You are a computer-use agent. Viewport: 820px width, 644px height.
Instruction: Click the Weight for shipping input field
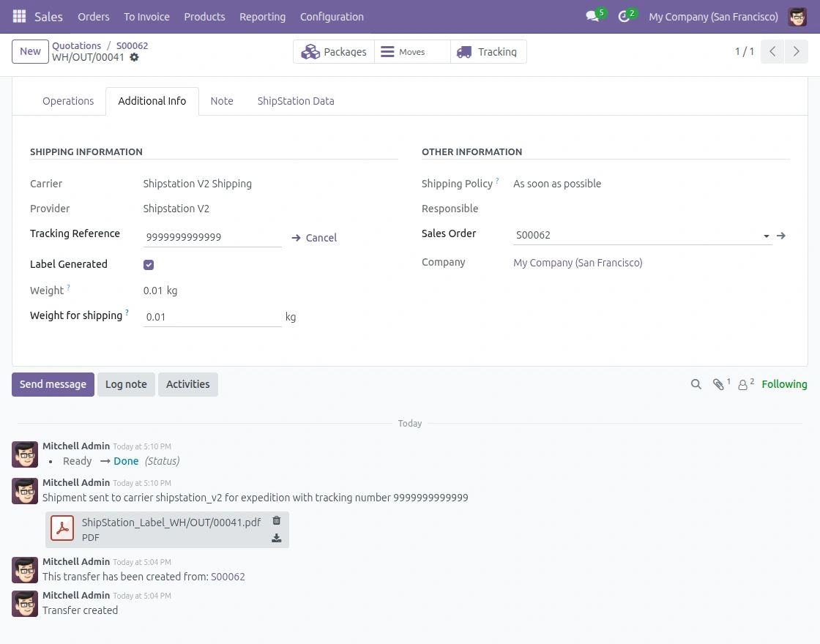pos(212,317)
